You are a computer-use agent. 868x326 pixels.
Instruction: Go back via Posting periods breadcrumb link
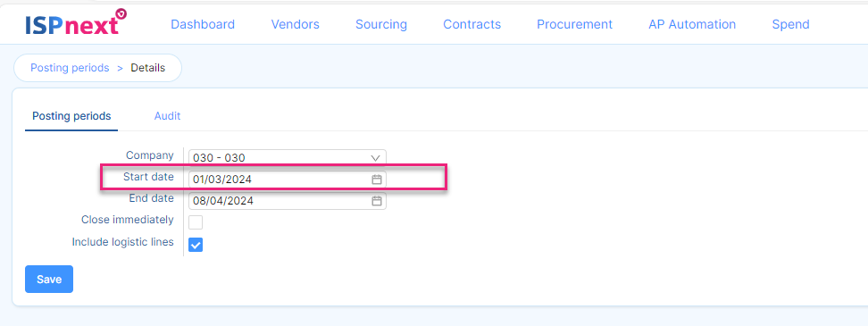70,68
